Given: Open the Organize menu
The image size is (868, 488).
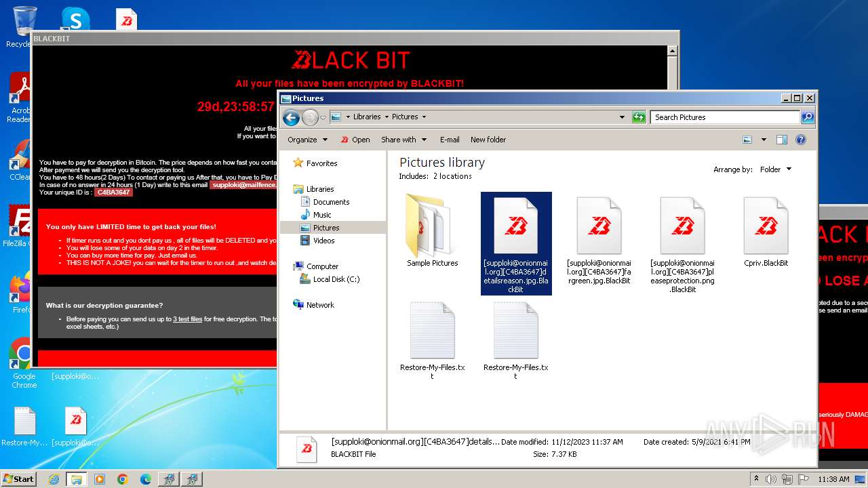Looking at the screenshot, I should point(307,140).
